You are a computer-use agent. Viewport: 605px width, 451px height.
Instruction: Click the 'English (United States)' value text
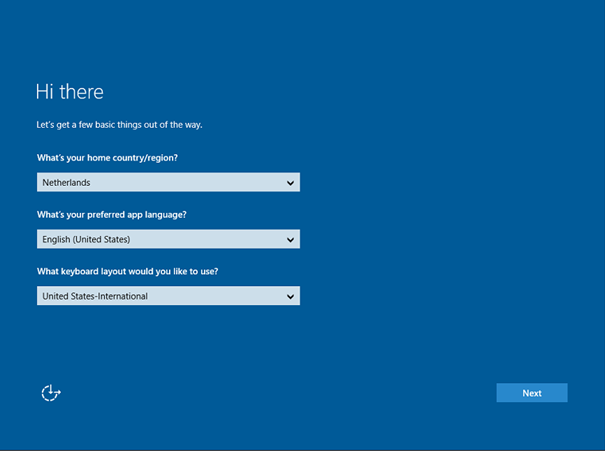(86, 240)
